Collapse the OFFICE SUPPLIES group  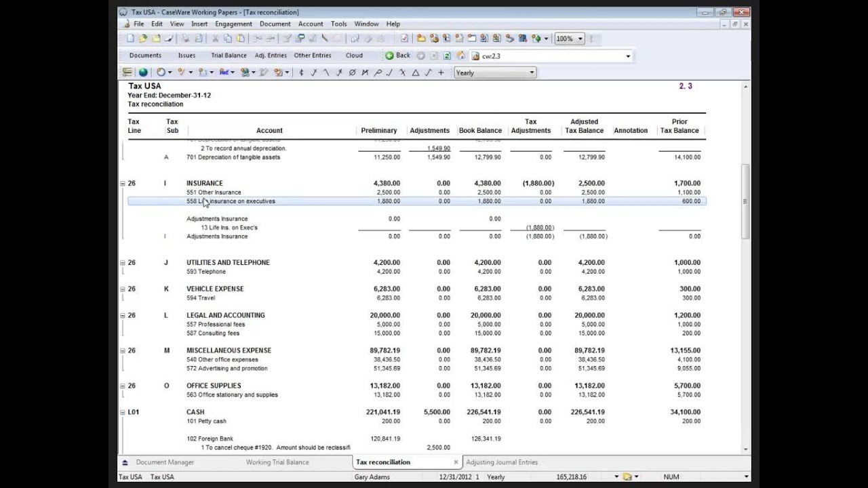(x=123, y=386)
